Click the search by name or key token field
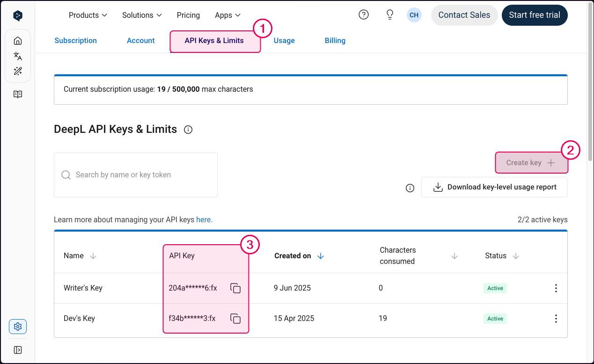This screenshot has width=594, height=364. (135, 175)
